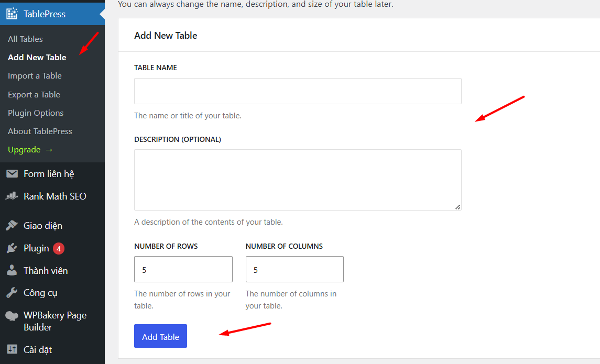
Task: Open the All Tables submenu item
Action: tap(25, 39)
